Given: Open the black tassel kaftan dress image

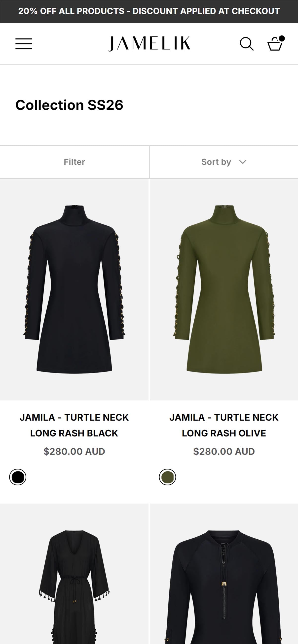Looking at the screenshot, I should coord(74,574).
